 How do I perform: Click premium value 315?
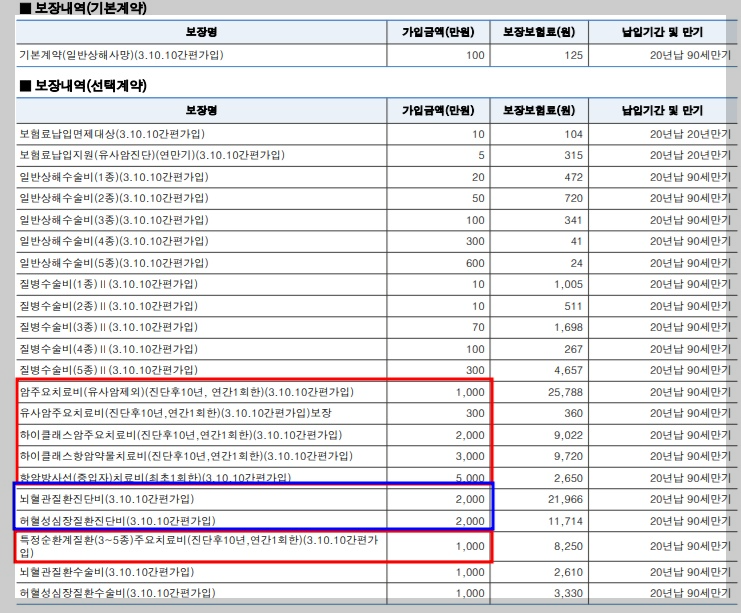(573, 155)
